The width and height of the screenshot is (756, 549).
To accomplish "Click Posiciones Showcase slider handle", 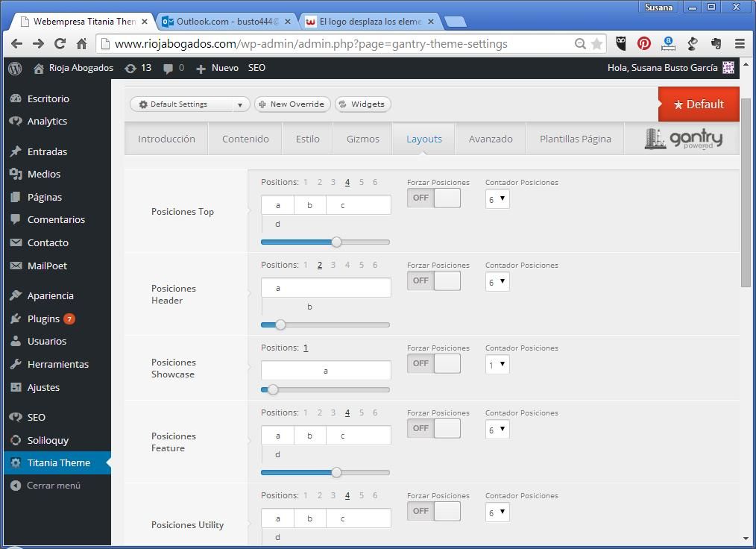I will (x=273, y=390).
